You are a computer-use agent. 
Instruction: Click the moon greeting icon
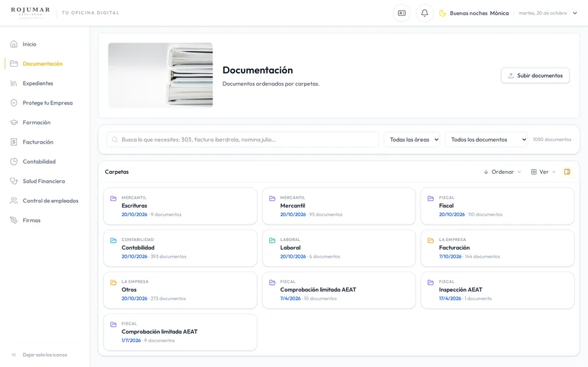(x=442, y=13)
